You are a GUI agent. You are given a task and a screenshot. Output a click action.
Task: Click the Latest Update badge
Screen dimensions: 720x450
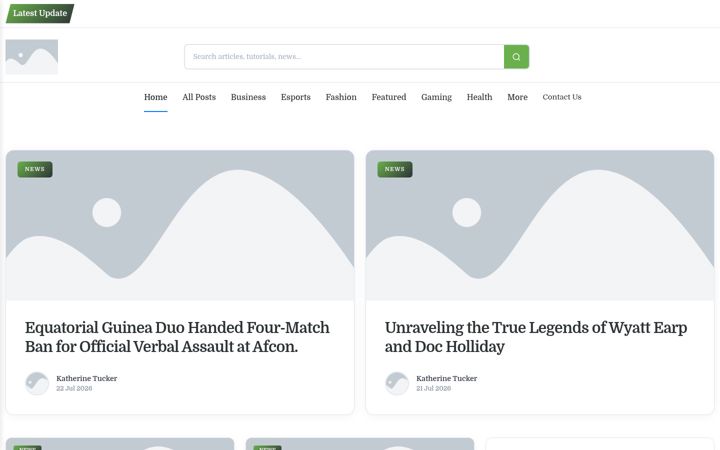(x=40, y=13)
